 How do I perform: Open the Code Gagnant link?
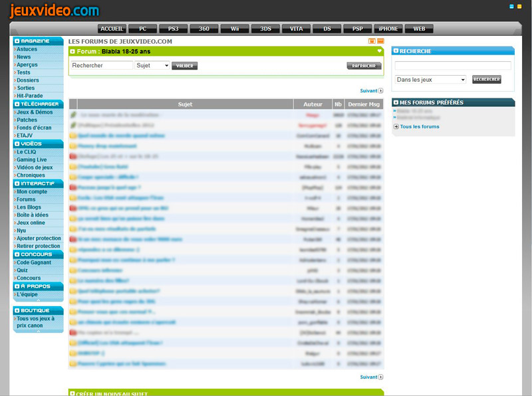(34, 262)
